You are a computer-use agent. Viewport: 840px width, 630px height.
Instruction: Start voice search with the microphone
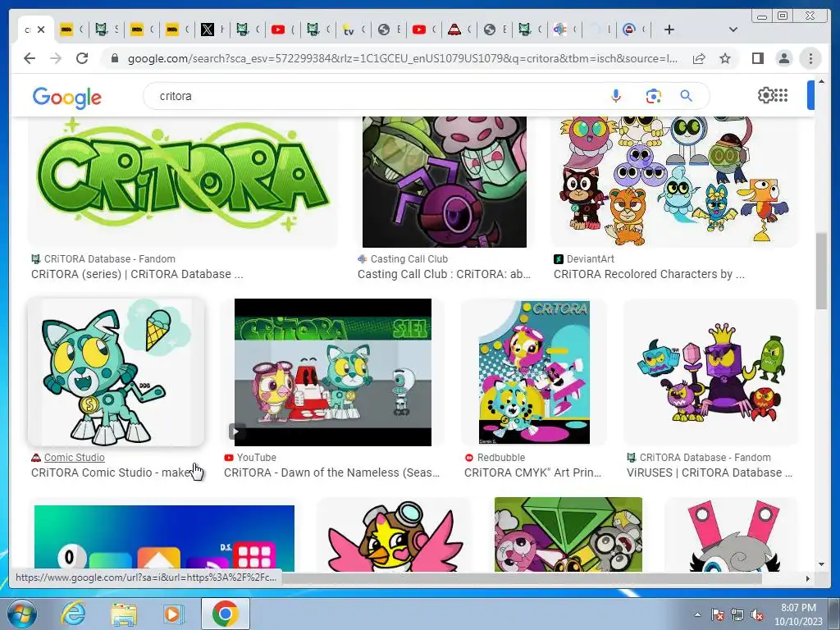coord(615,96)
